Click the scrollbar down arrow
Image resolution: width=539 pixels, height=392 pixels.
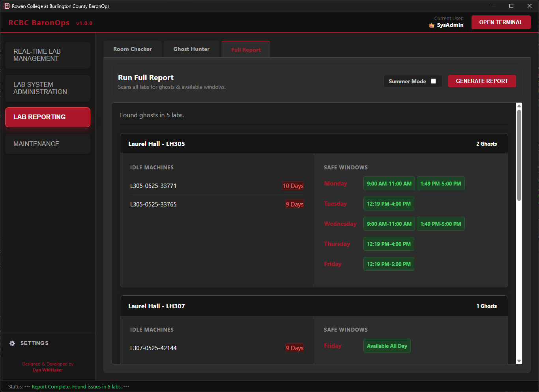coord(519,361)
